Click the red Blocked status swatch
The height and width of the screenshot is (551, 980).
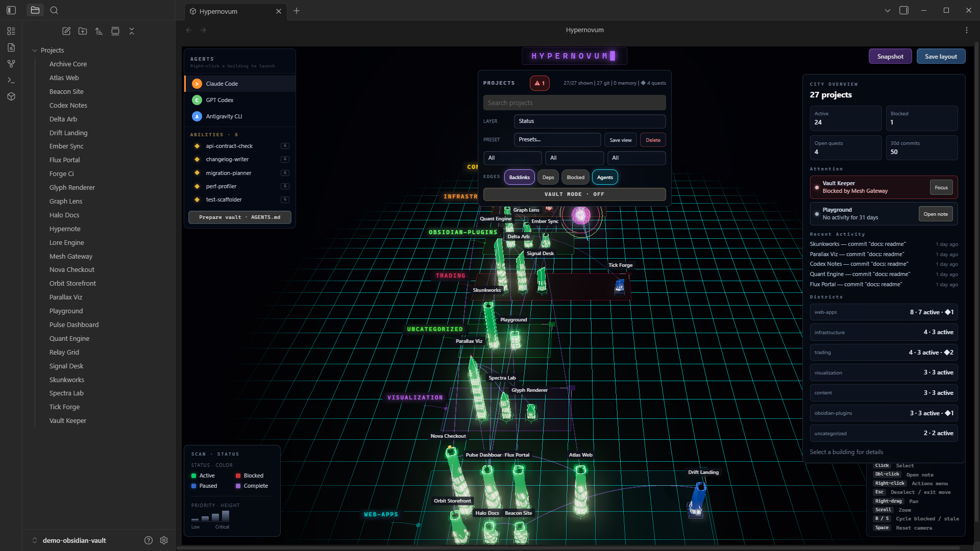pyautogui.click(x=238, y=475)
